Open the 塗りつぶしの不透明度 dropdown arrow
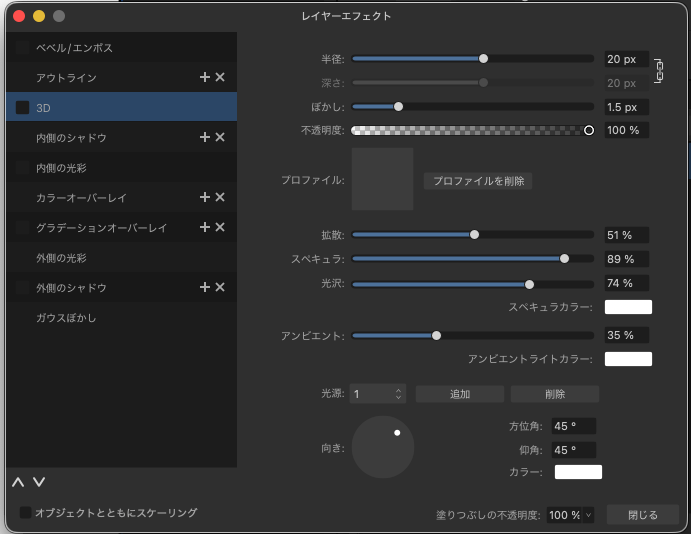 (588, 515)
